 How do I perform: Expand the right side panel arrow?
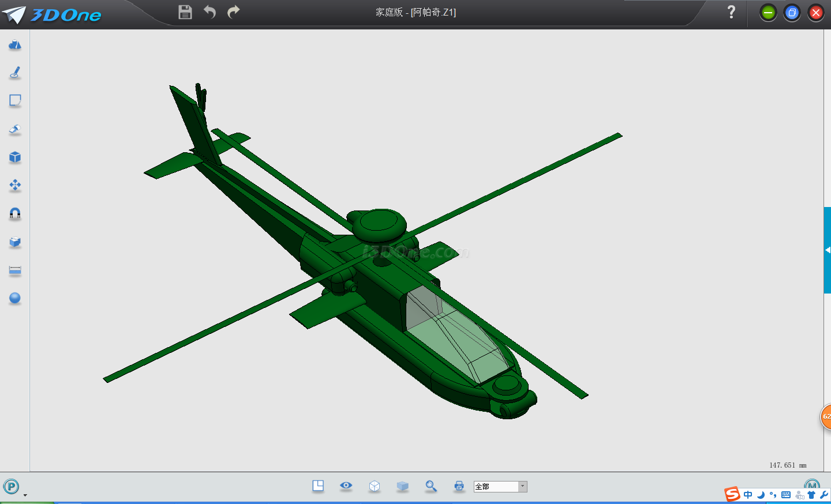[x=828, y=250]
